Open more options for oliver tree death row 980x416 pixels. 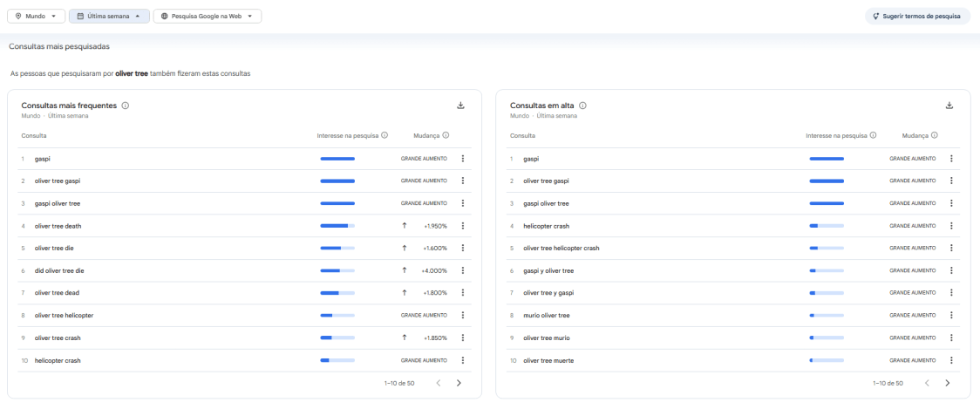point(462,226)
